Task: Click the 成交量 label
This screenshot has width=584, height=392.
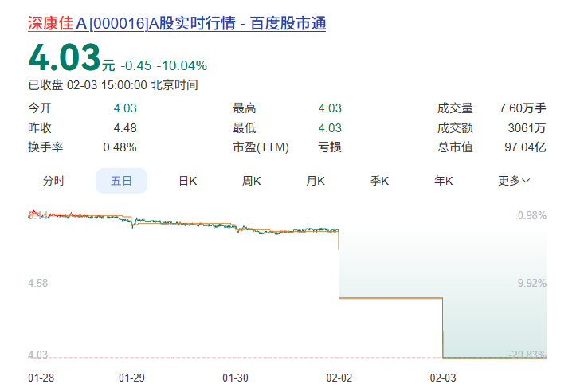Action: tap(455, 108)
